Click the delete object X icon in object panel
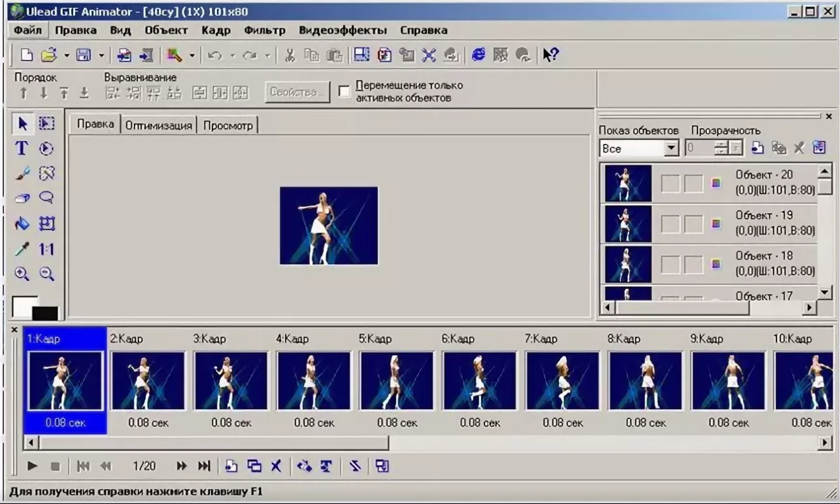This screenshot has width=840, height=504. click(x=799, y=148)
